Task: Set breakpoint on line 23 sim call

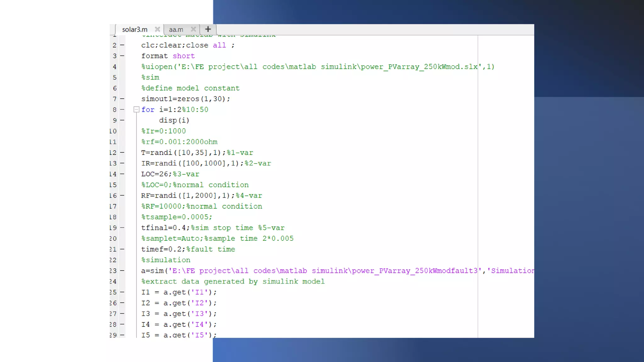Action: point(122,271)
